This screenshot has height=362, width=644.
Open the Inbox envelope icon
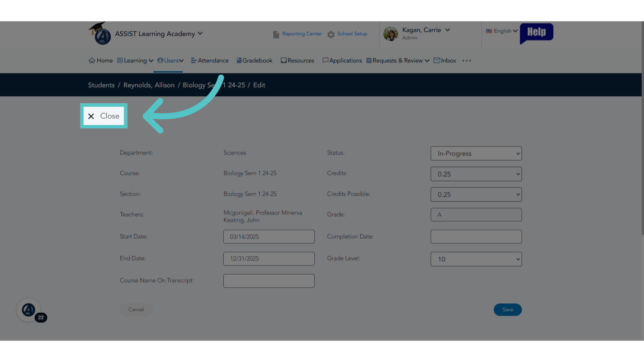click(437, 60)
